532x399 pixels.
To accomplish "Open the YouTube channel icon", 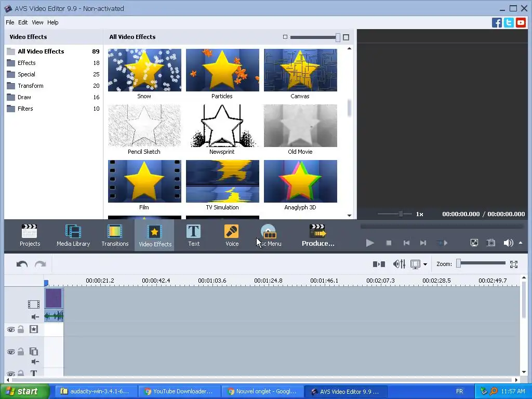I will coord(521,23).
